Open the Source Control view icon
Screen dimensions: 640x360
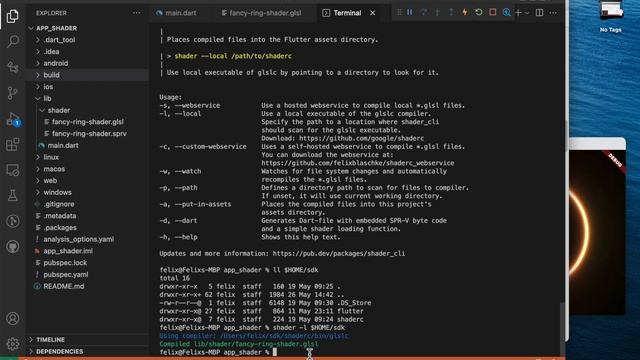pyautogui.click(x=13, y=93)
